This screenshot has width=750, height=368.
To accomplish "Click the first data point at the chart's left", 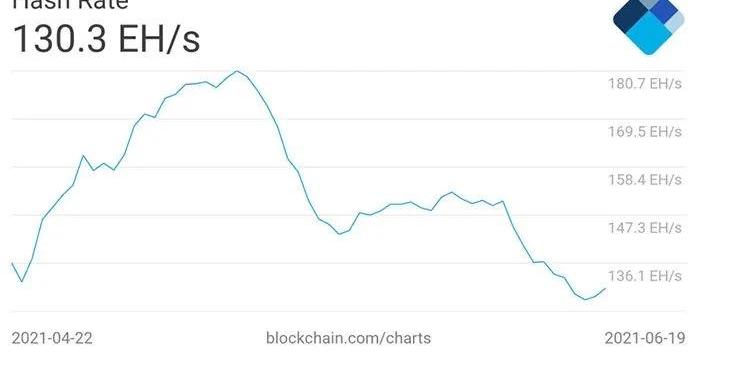I will click(12, 263).
